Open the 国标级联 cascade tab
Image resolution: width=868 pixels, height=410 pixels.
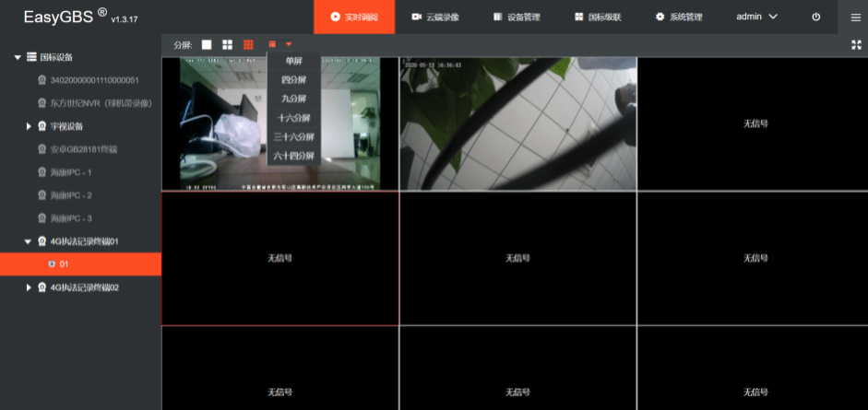point(598,18)
